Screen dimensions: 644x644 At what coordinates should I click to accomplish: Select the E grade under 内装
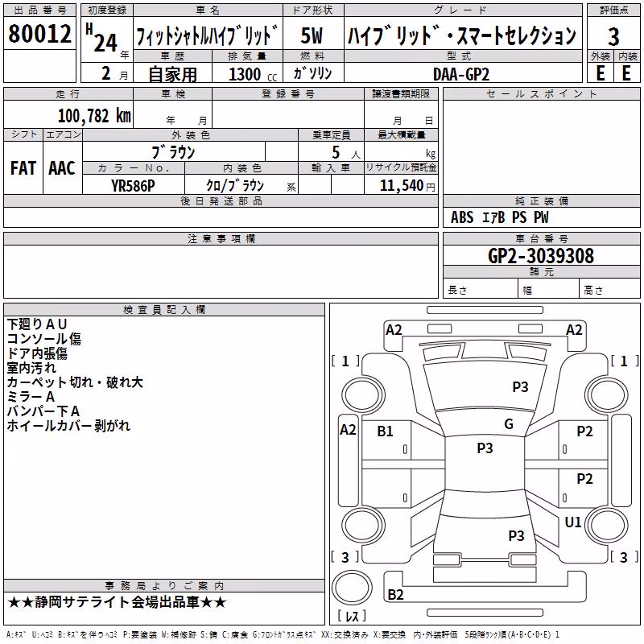[626, 73]
